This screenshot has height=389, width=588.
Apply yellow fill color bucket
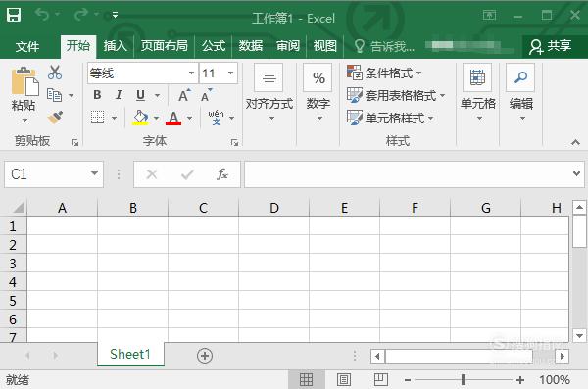[140, 118]
